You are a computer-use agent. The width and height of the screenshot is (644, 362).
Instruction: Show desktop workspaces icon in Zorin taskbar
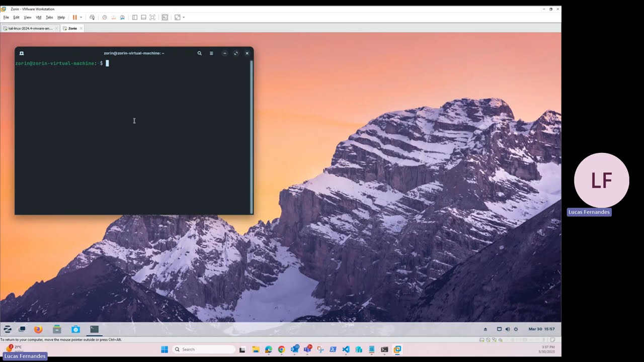click(x=22, y=329)
